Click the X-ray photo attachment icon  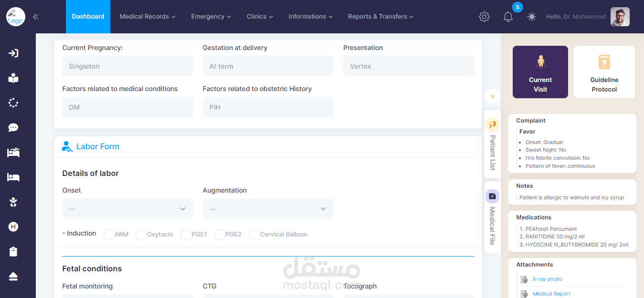coord(524,279)
